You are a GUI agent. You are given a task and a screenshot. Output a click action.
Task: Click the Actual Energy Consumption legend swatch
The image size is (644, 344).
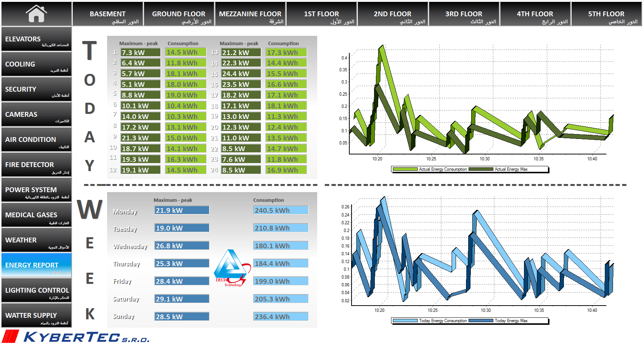(x=405, y=169)
